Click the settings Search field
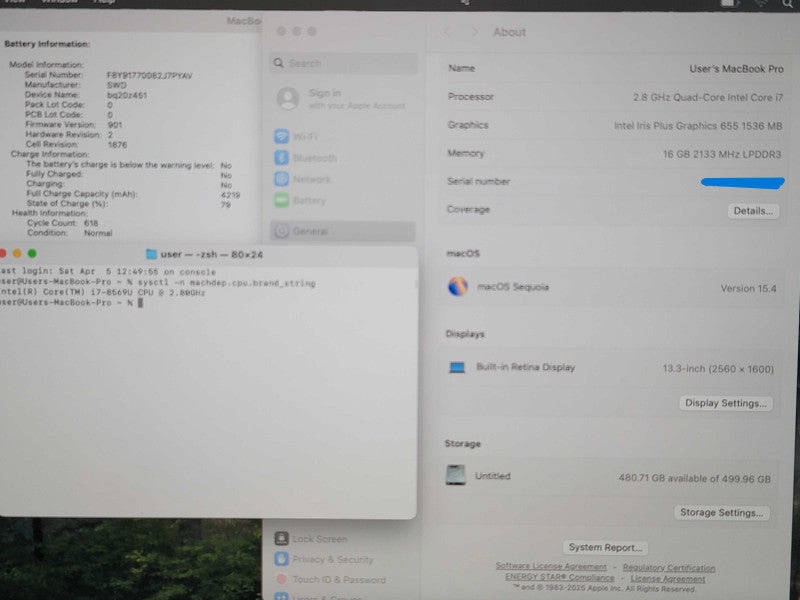This screenshot has height=600, width=800. [342, 63]
